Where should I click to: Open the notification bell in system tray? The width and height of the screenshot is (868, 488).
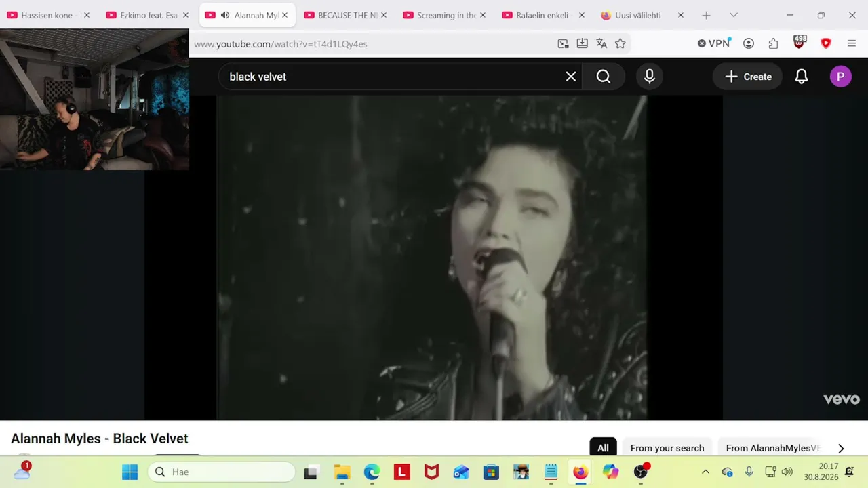pos(849,472)
